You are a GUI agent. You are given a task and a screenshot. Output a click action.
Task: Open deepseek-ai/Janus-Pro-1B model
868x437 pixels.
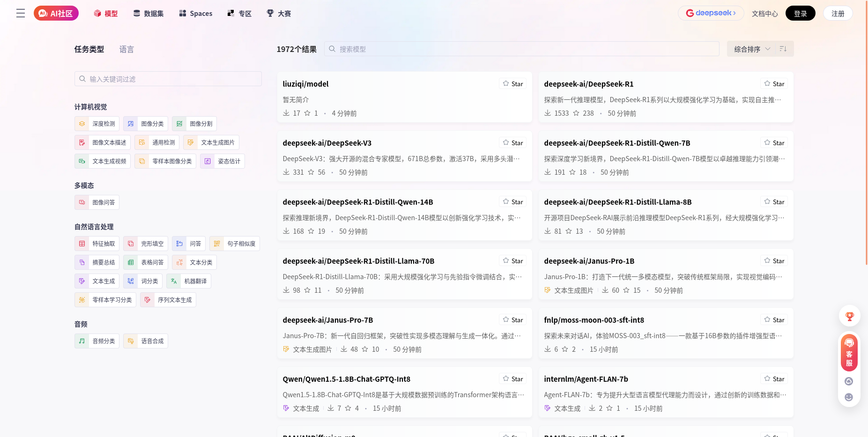click(x=589, y=261)
